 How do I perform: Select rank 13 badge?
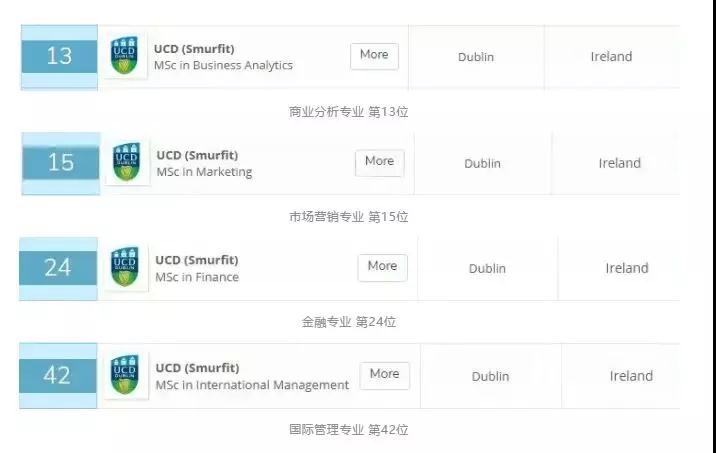click(x=59, y=56)
